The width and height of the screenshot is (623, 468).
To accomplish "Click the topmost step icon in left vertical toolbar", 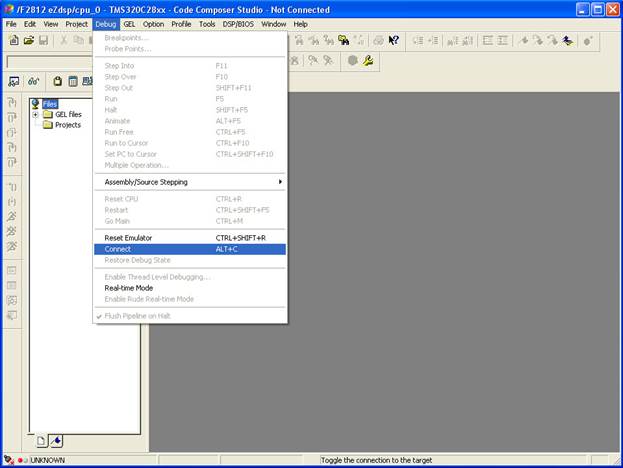I will [x=12, y=103].
